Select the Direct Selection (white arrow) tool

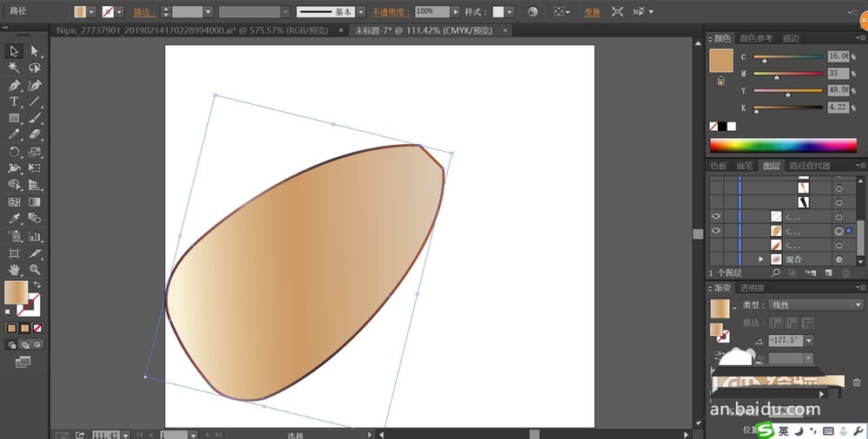pos(35,51)
